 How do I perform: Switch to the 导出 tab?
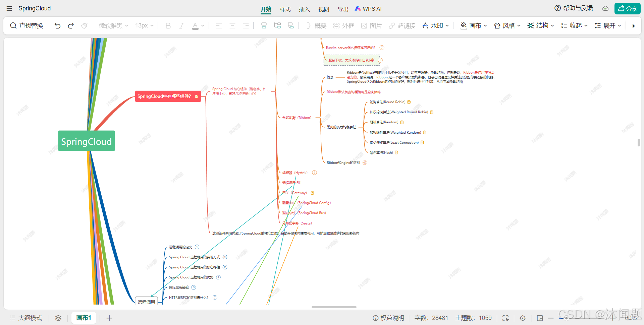tap(343, 9)
